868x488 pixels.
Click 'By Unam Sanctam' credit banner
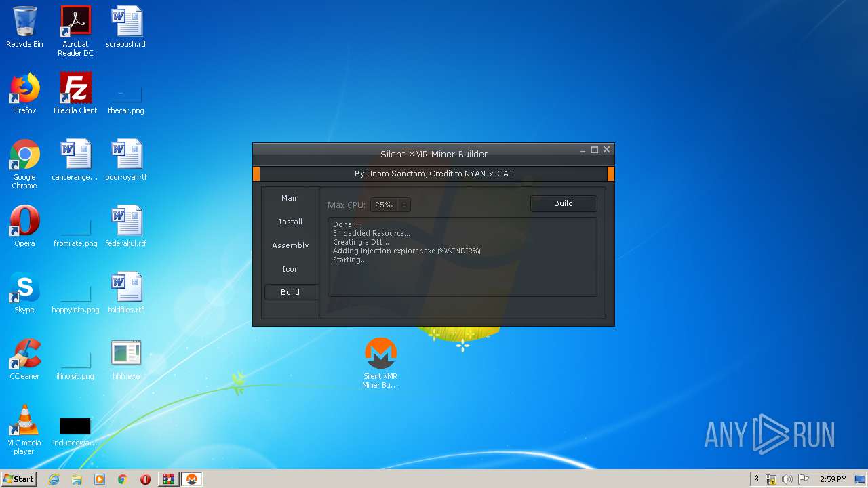434,174
